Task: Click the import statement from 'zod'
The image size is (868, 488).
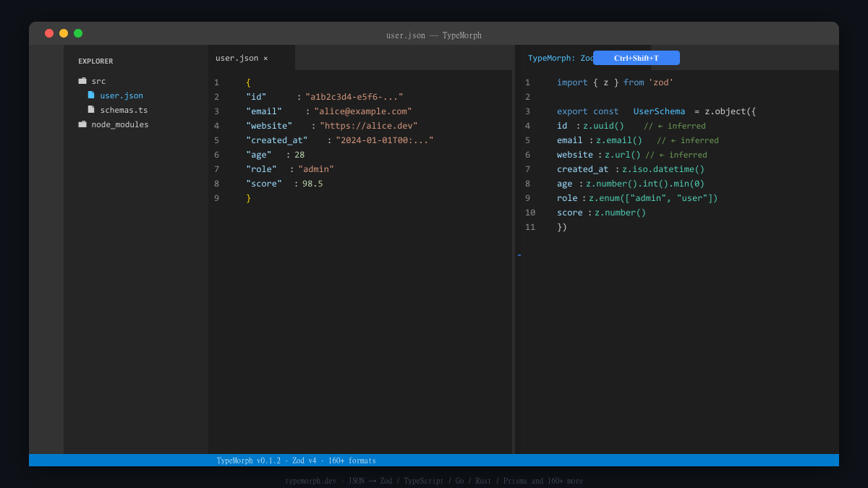Action: coord(615,82)
